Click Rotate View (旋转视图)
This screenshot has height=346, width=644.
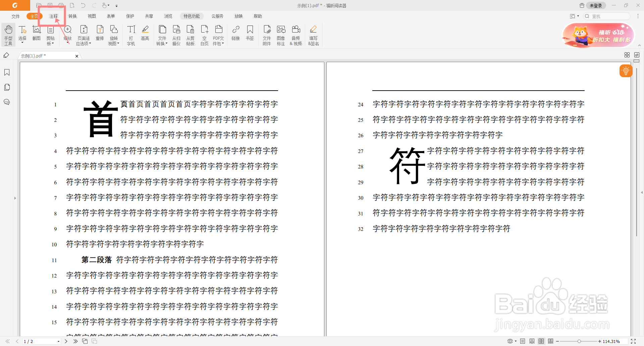tap(114, 35)
